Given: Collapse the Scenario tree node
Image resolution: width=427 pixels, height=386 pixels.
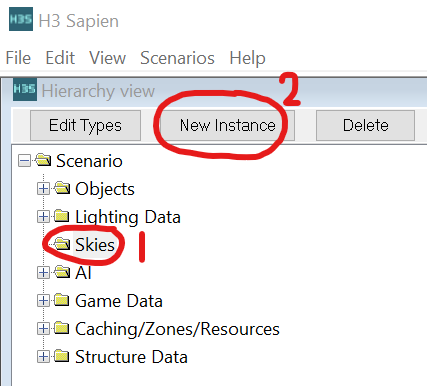Looking at the screenshot, I should pos(24,161).
